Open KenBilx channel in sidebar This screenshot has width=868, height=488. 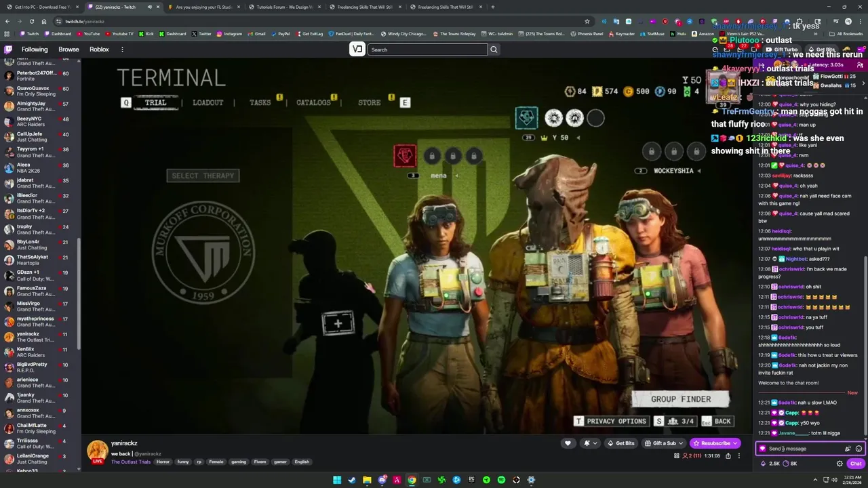(x=39, y=352)
